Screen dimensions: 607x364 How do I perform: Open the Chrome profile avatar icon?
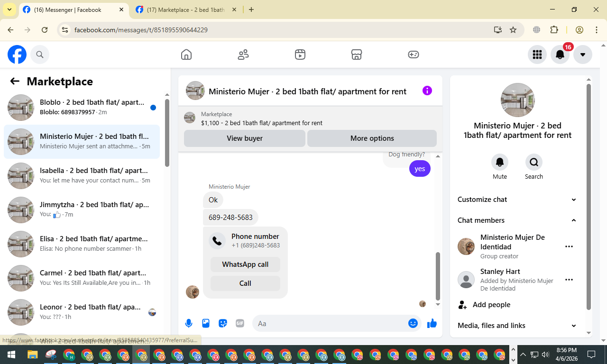[x=579, y=30]
